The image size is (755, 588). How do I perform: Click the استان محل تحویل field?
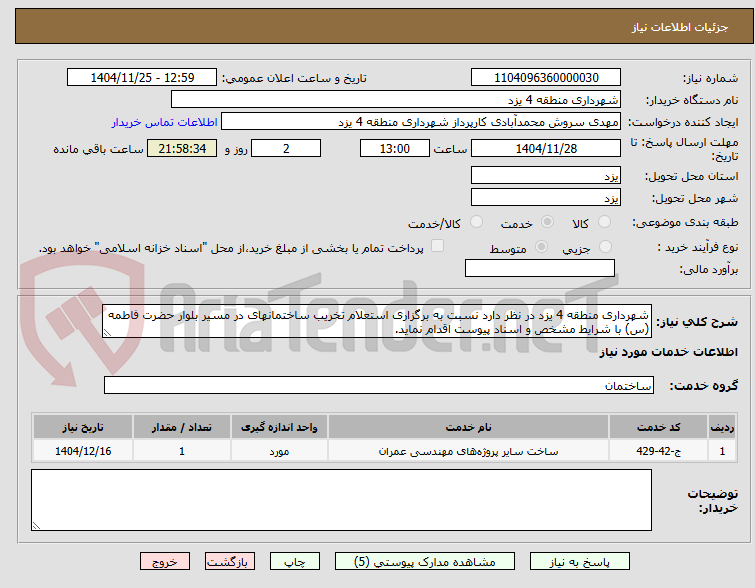(x=546, y=175)
